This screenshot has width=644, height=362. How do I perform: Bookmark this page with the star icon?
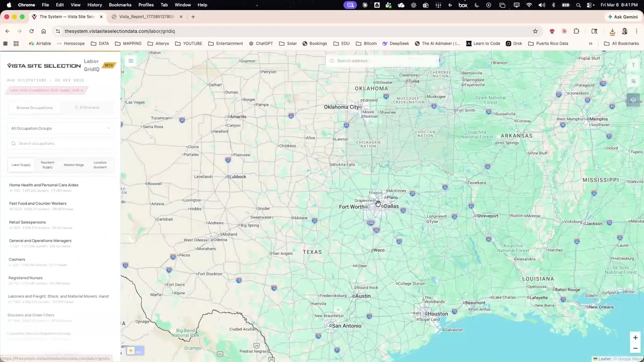pyautogui.click(x=535, y=31)
